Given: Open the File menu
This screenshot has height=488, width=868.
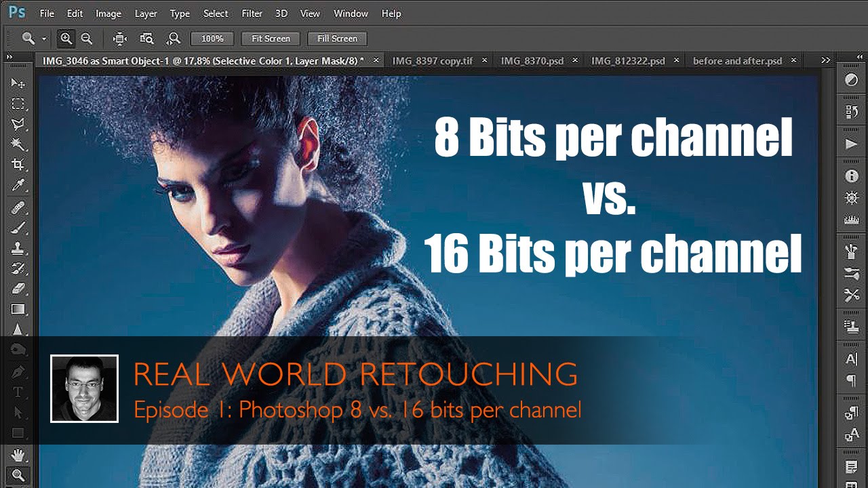Looking at the screenshot, I should click(x=47, y=13).
